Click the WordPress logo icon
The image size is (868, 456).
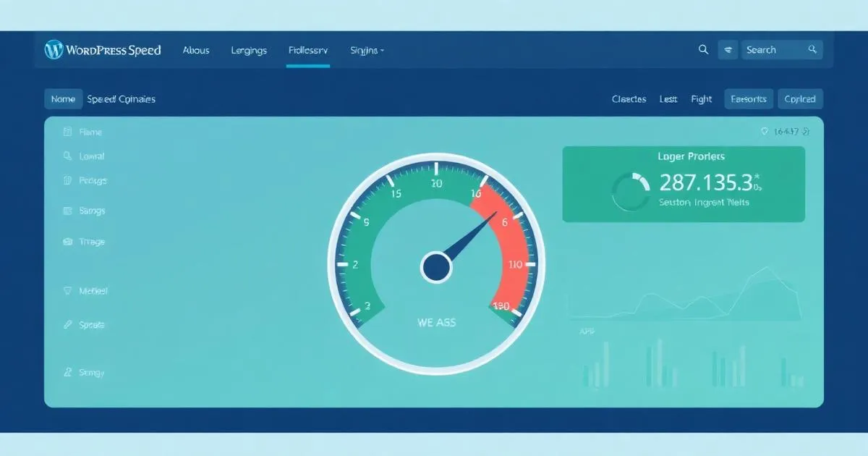click(x=54, y=50)
